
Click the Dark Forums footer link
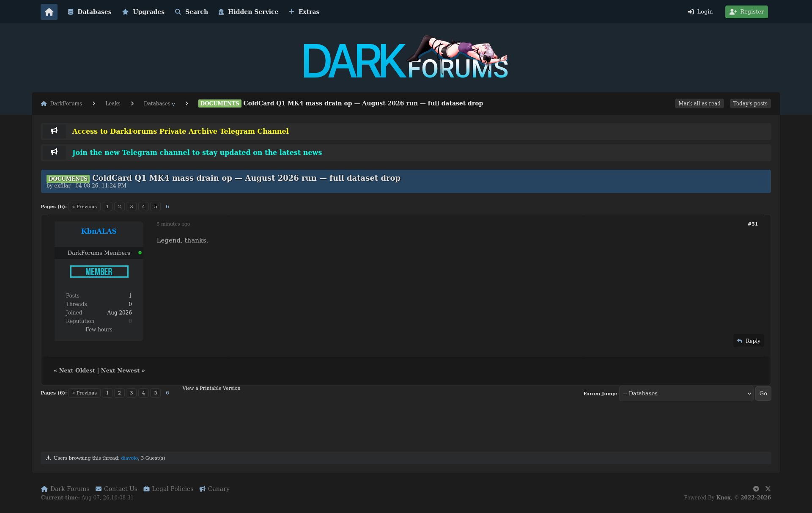click(x=65, y=489)
